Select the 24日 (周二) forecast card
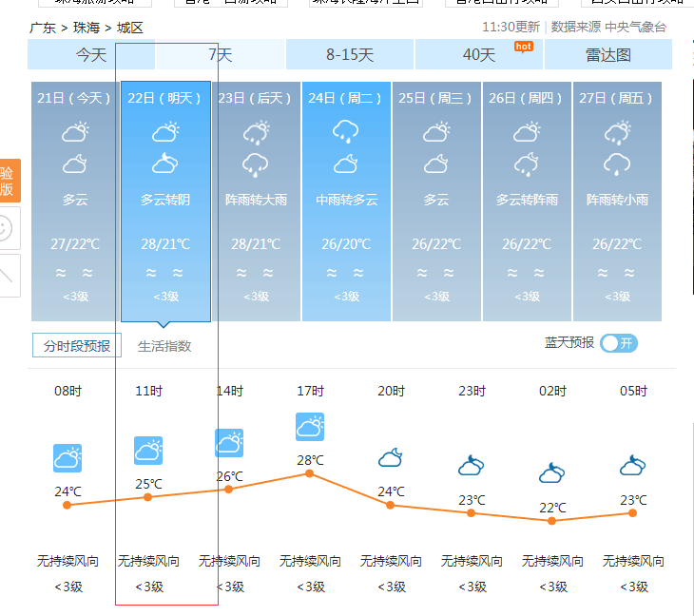Screen dimensions: 694x616 click(346, 202)
